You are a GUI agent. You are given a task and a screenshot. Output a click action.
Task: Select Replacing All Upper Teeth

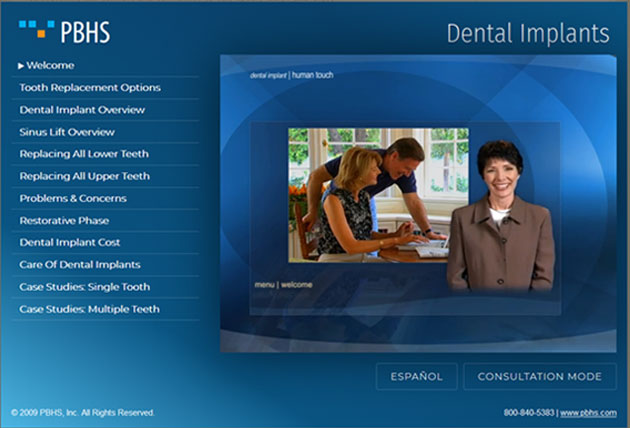[84, 176]
